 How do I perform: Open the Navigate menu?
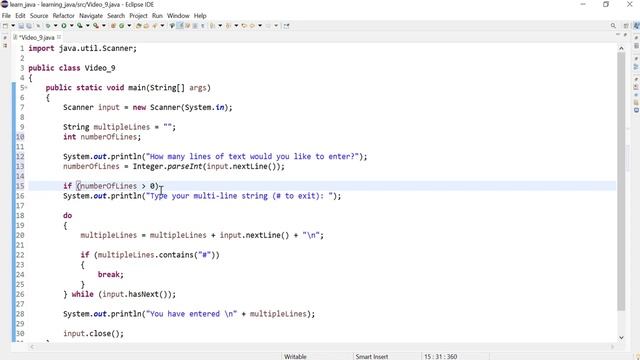91,16
